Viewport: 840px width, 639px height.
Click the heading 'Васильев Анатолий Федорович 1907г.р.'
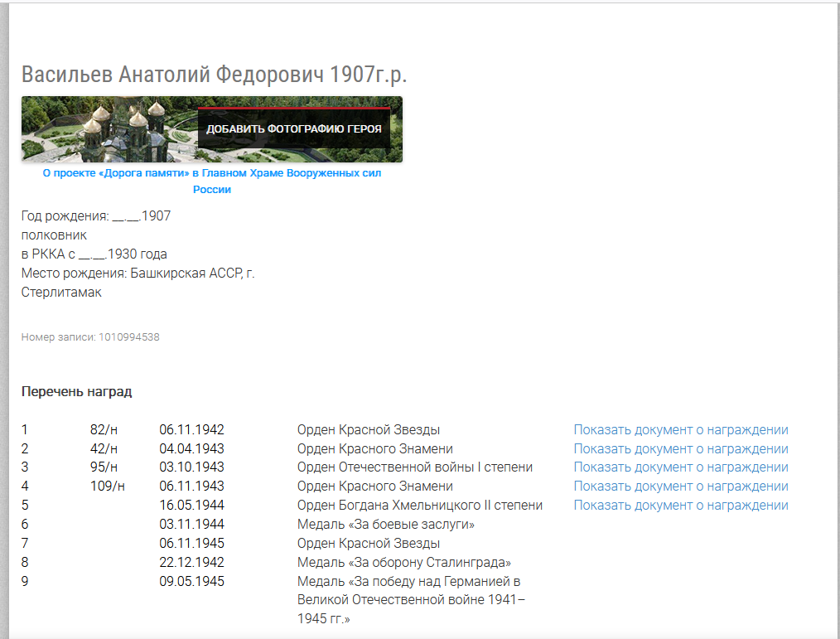(214, 75)
